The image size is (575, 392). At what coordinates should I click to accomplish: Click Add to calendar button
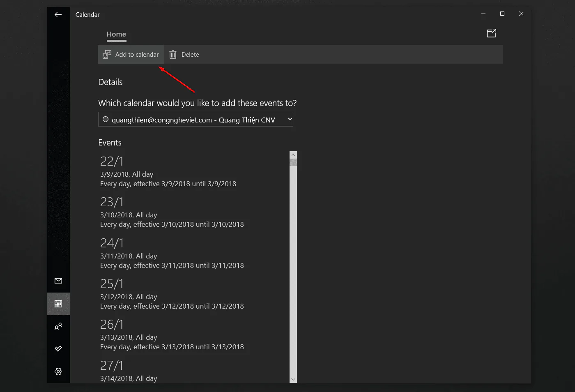[131, 55]
